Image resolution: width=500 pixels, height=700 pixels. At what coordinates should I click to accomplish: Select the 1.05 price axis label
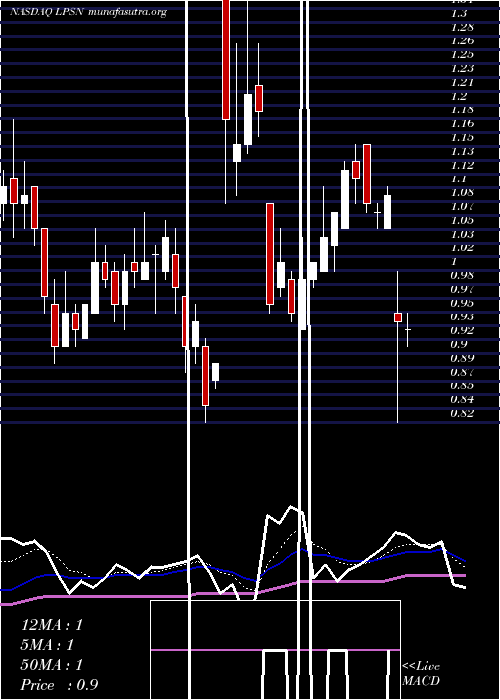462,220
